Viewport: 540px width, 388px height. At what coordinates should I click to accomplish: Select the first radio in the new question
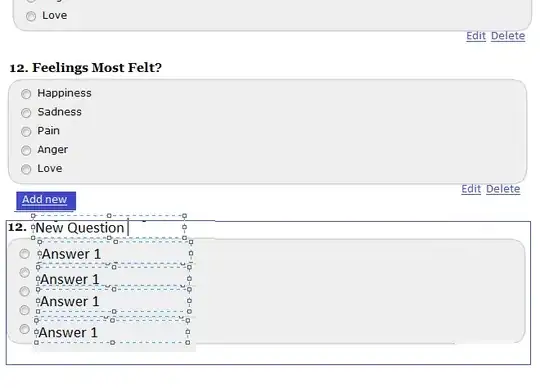pos(24,254)
